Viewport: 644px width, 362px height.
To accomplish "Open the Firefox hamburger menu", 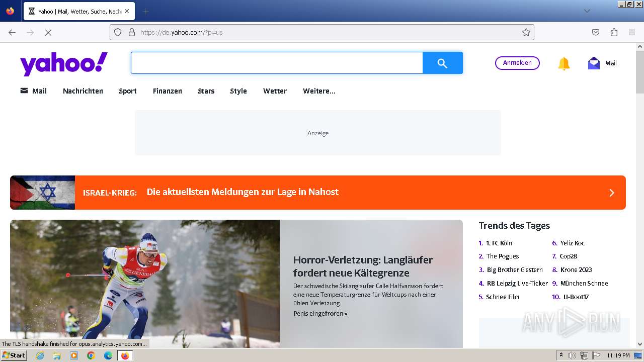I will [x=632, y=32].
